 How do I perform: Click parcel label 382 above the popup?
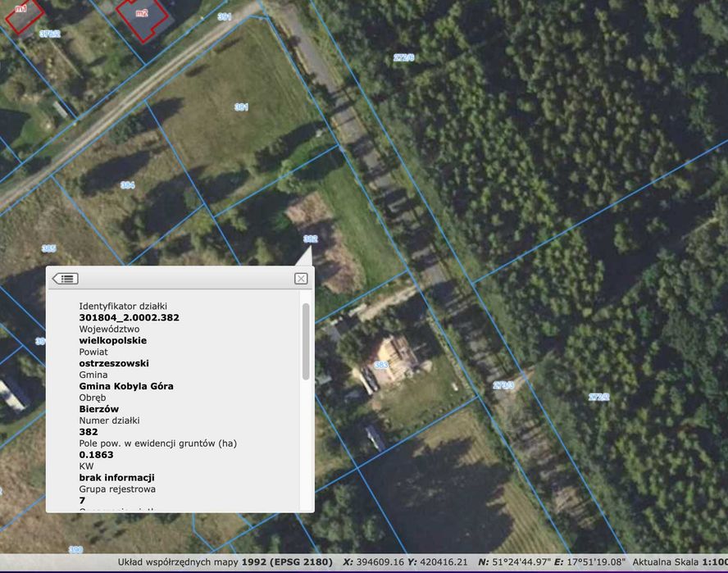pyautogui.click(x=310, y=239)
